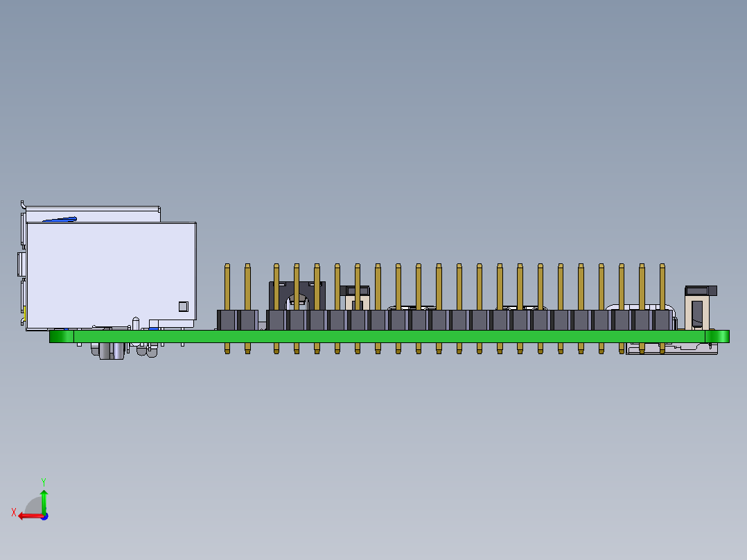Select the dark audio jack housing behind pins
The image size is (747, 560).
pos(297,295)
